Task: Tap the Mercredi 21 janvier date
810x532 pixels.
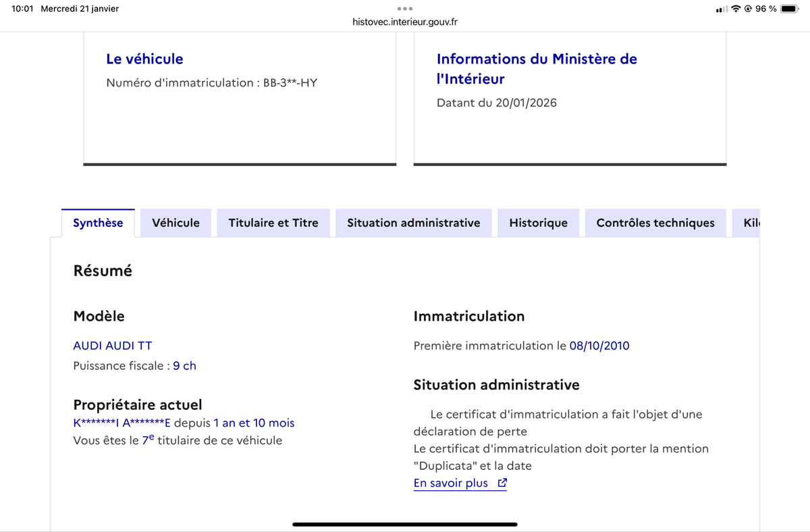Action: [x=80, y=9]
